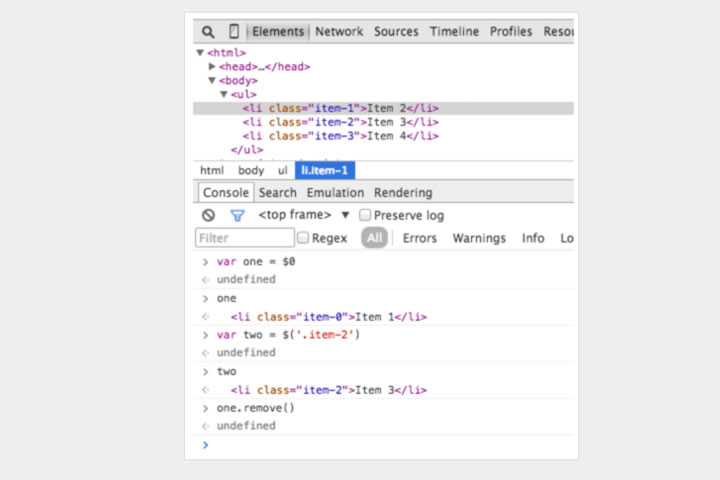Viewport: 720px width, 480px height.
Task: Open the Sources panel tab
Action: [396, 32]
